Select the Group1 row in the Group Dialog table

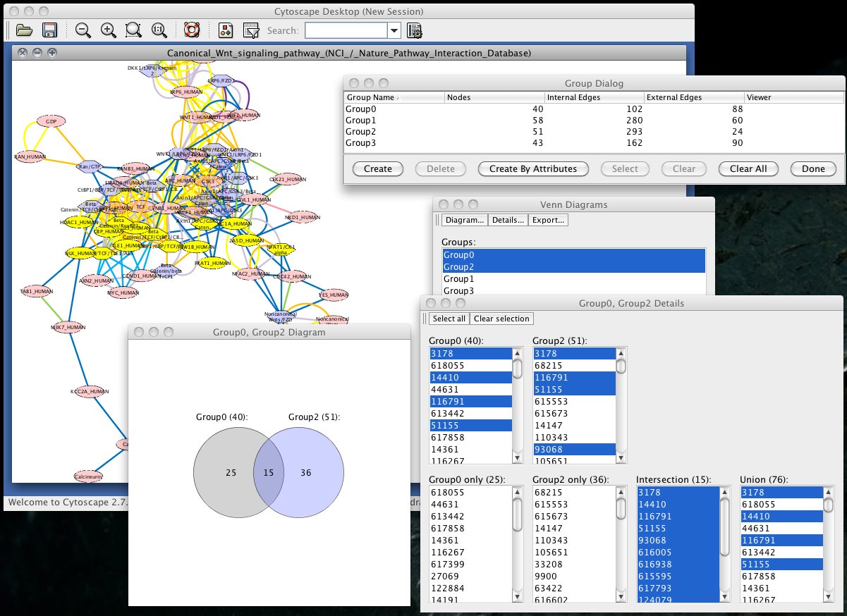pyautogui.click(x=594, y=121)
